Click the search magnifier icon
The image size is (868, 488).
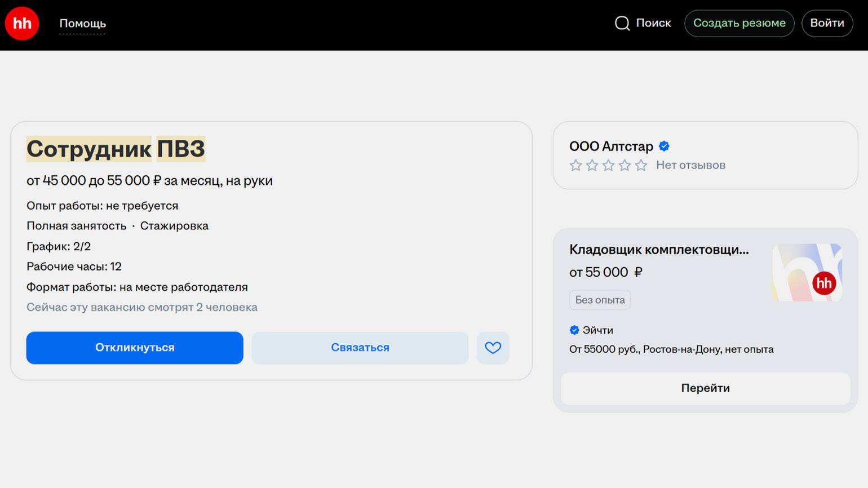(x=622, y=23)
